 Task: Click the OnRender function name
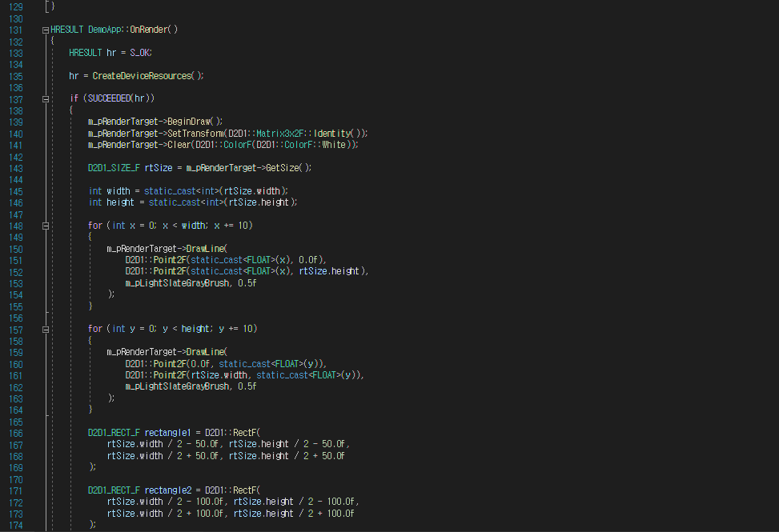click(x=149, y=30)
